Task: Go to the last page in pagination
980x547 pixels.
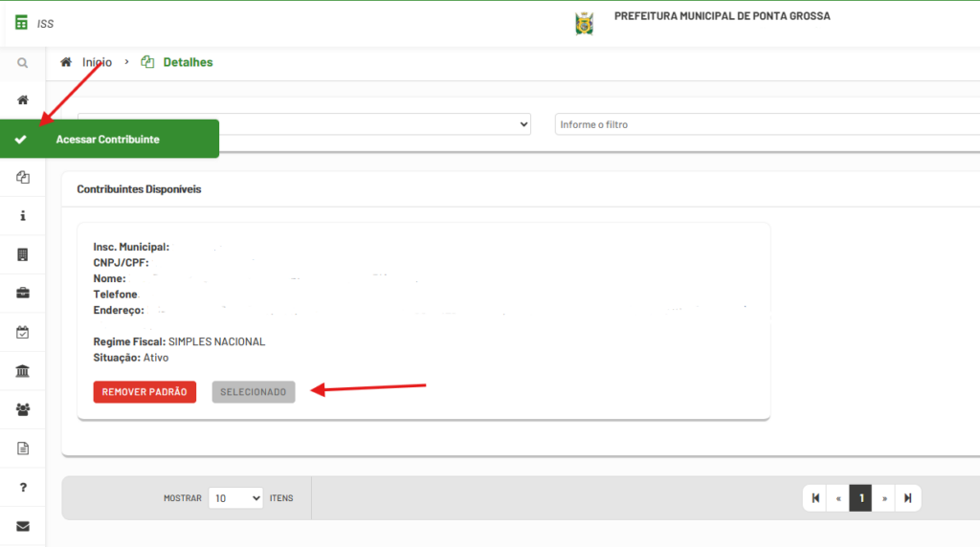Action: coord(907,498)
